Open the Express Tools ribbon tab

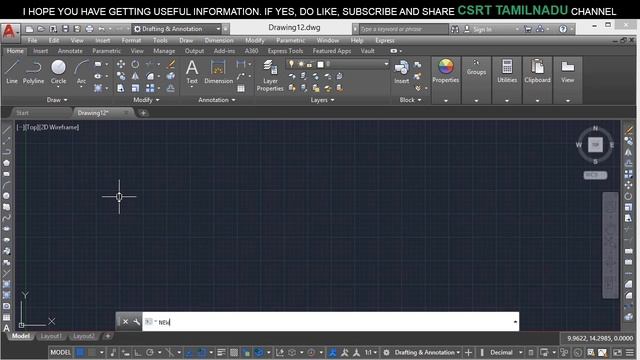pos(285,51)
